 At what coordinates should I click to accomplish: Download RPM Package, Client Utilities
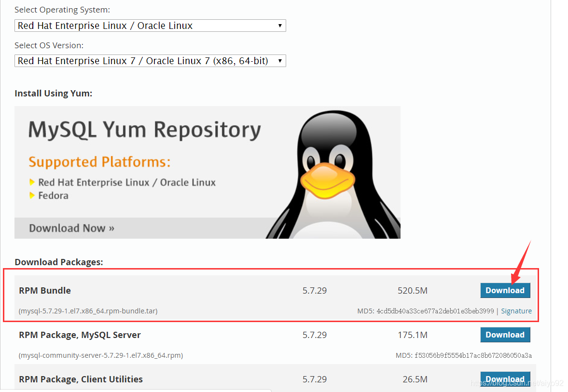[505, 379]
